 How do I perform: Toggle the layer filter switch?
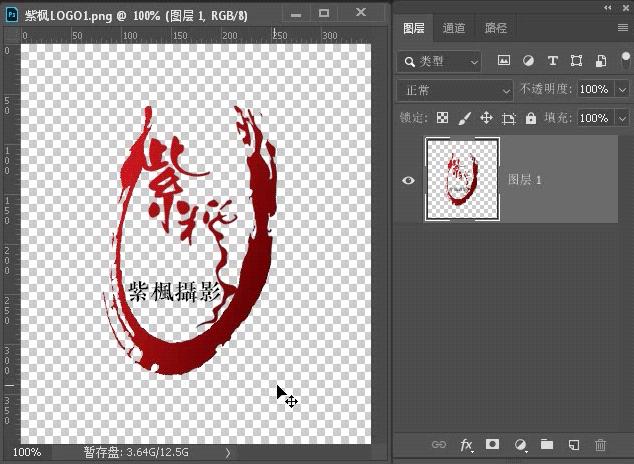(626, 61)
